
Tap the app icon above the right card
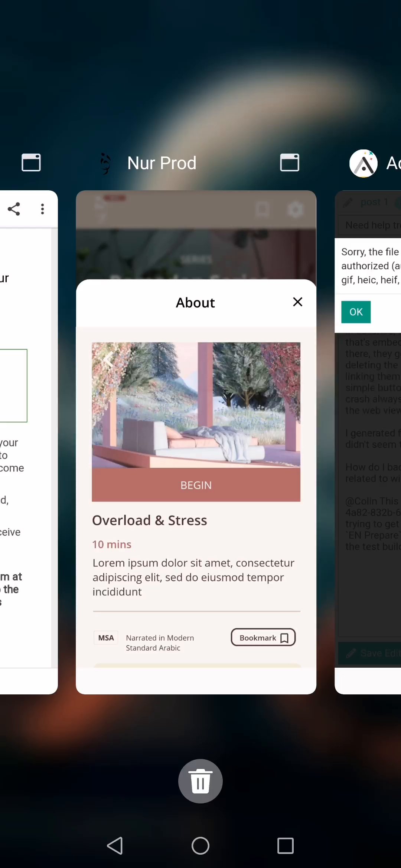(x=363, y=163)
